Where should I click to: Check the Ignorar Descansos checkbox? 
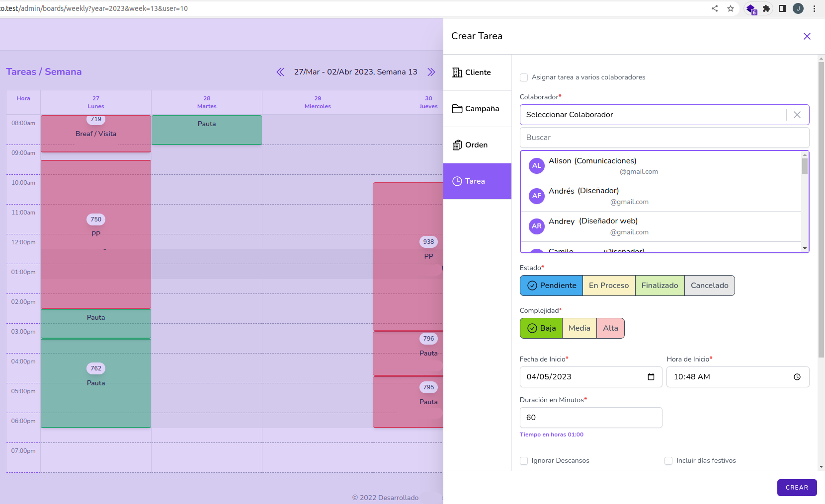[x=524, y=461]
